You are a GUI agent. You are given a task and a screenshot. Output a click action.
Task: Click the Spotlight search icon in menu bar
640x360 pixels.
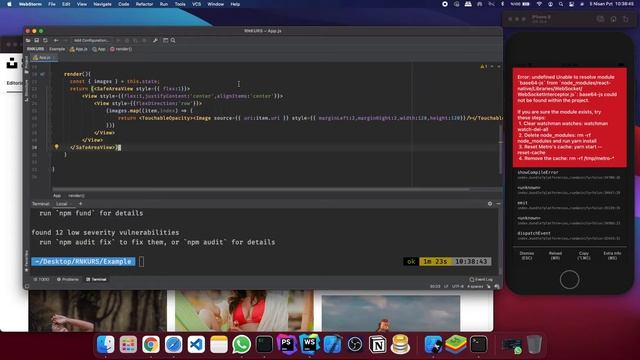pos(561,4)
